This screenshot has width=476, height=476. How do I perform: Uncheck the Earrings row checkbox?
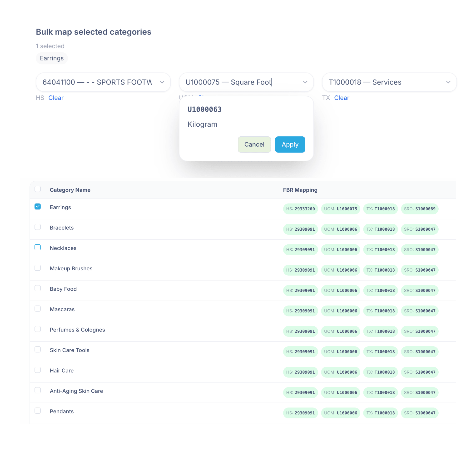click(37, 206)
